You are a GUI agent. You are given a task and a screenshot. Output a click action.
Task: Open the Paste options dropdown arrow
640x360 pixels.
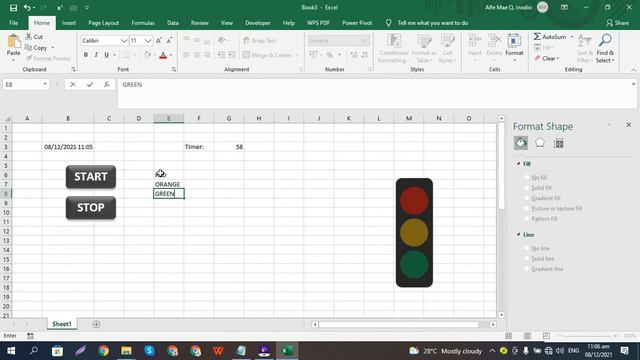coord(13,60)
